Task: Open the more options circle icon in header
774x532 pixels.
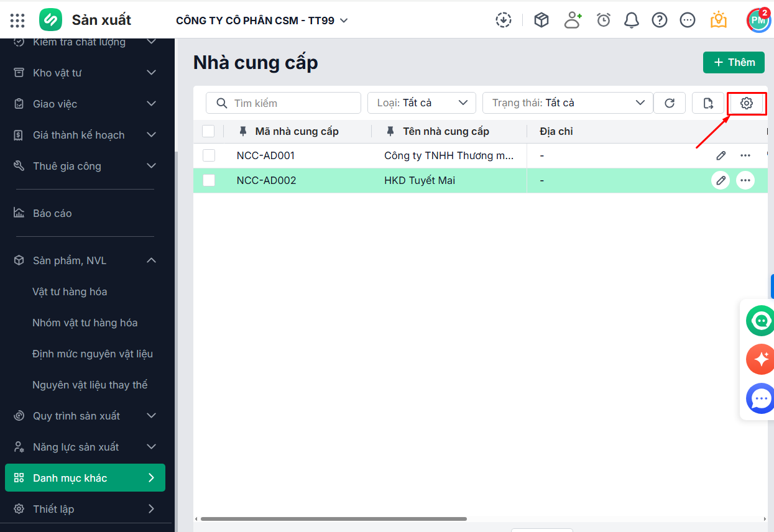Action: [688, 20]
